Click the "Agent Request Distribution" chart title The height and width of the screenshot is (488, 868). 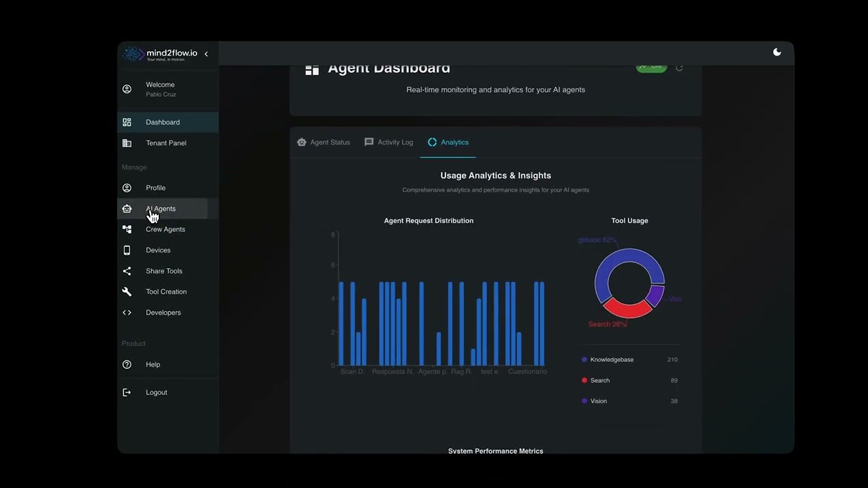429,220
